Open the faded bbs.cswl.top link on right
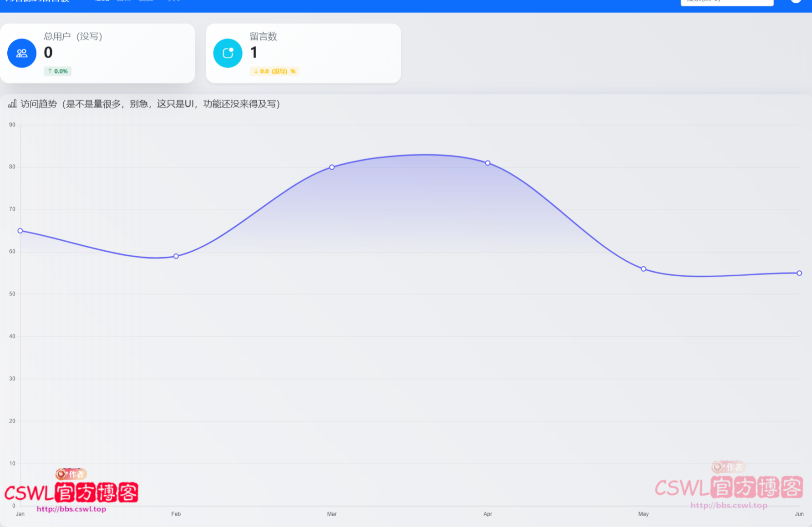The width and height of the screenshot is (812, 527). 729,505
